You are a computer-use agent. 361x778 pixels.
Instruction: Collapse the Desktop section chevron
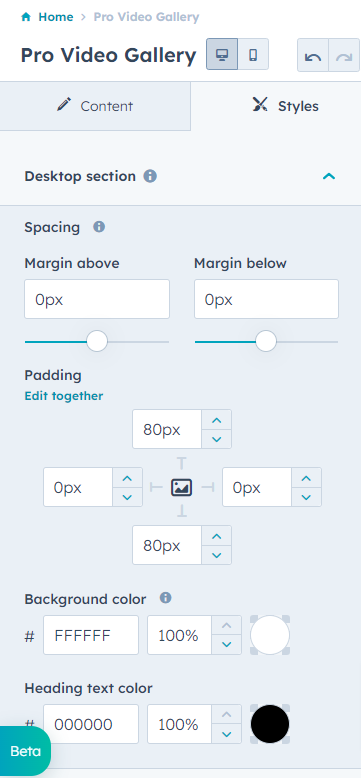[329, 176]
